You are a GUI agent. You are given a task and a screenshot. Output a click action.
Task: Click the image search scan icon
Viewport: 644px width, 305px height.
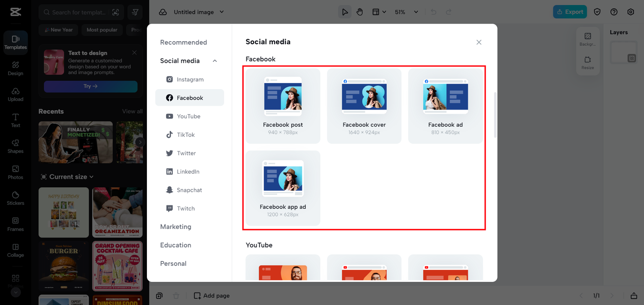[x=116, y=12]
